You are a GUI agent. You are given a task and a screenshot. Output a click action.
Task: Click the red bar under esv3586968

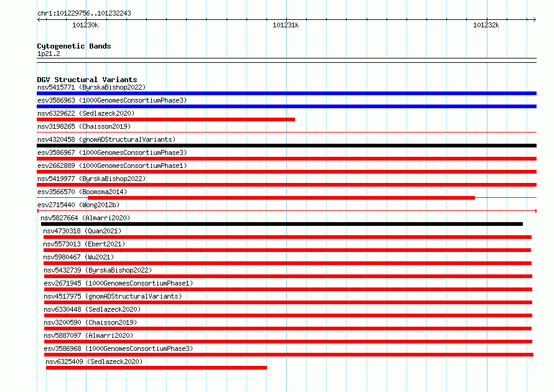pyautogui.click(x=289, y=355)
